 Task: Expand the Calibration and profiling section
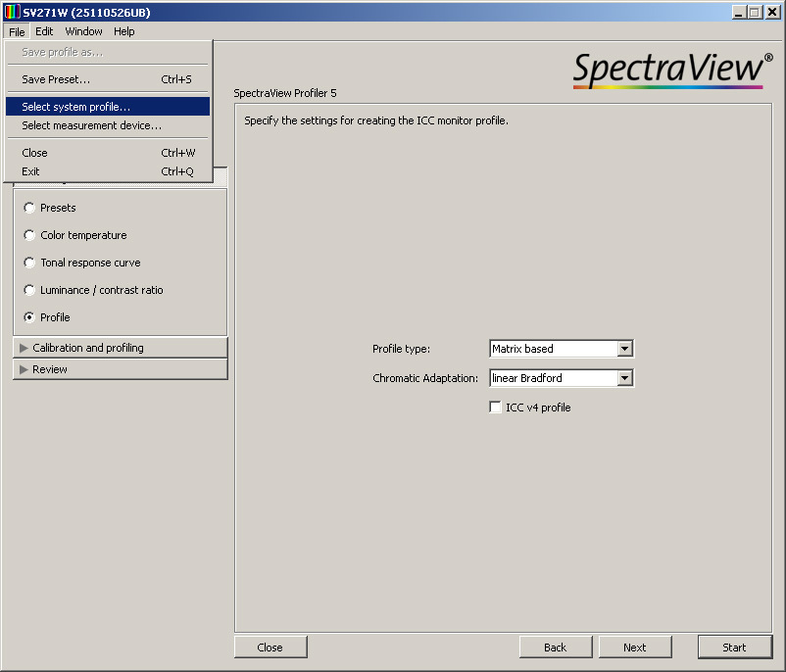point(121,348)
